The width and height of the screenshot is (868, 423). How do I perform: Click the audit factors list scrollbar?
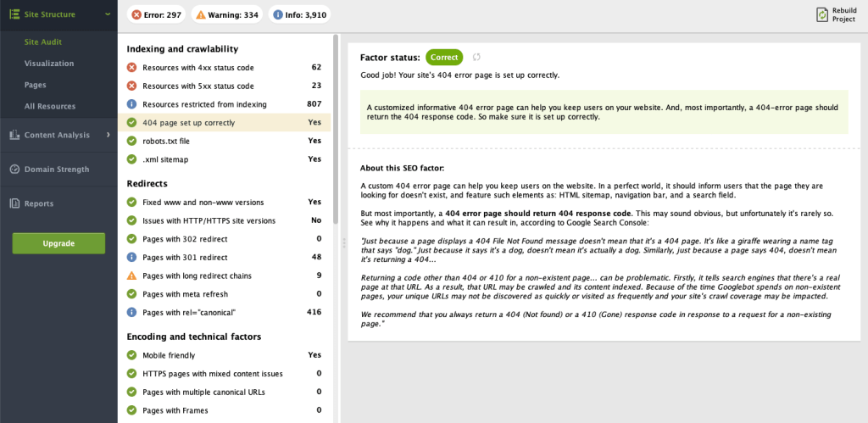(x=336, y=130)
